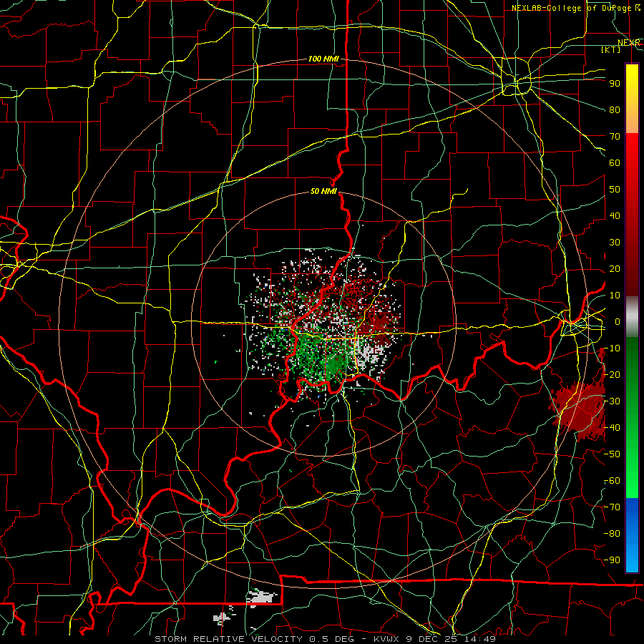Click the 40 value on the velocity scale
Image resolution: width=644 pixels, height=644 pixels.
615,215
